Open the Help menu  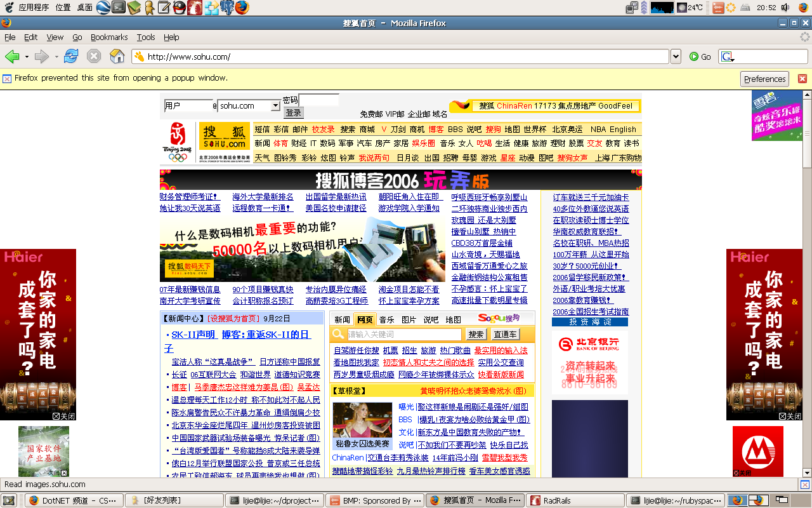(171, 37)
